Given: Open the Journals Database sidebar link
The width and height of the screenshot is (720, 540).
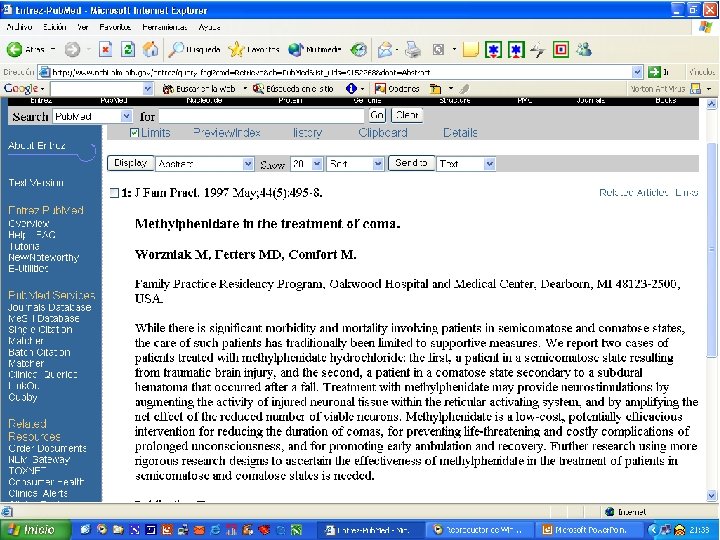Looking at the screenshot, I should (50, 307).
